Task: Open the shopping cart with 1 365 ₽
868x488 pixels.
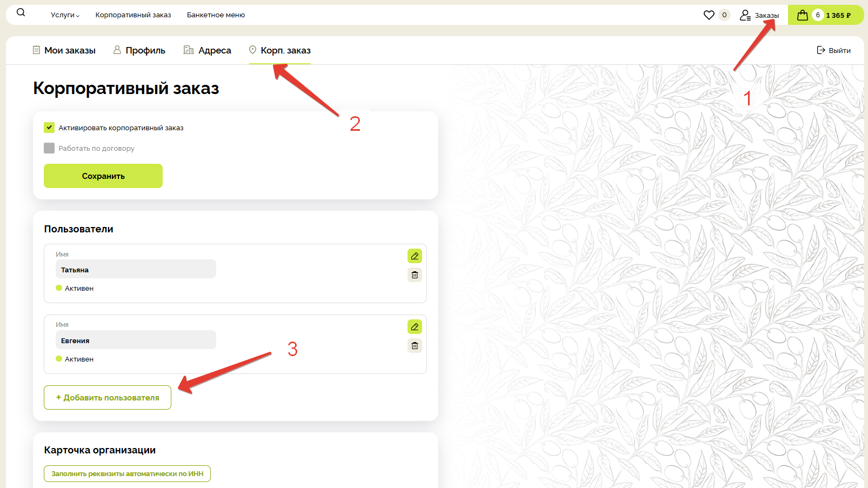Action: point(825,15)
